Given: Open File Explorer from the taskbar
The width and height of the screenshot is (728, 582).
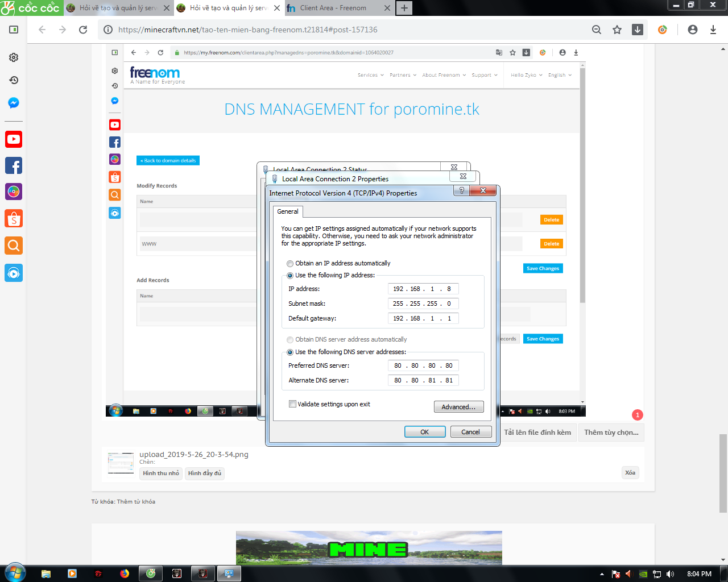Looking at the screenshot, I should click(x=46, y=573).
